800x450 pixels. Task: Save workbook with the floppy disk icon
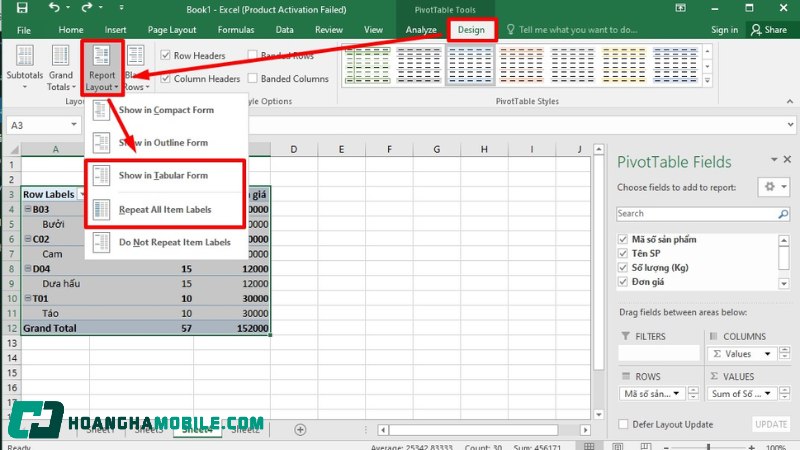pos(22,8)
